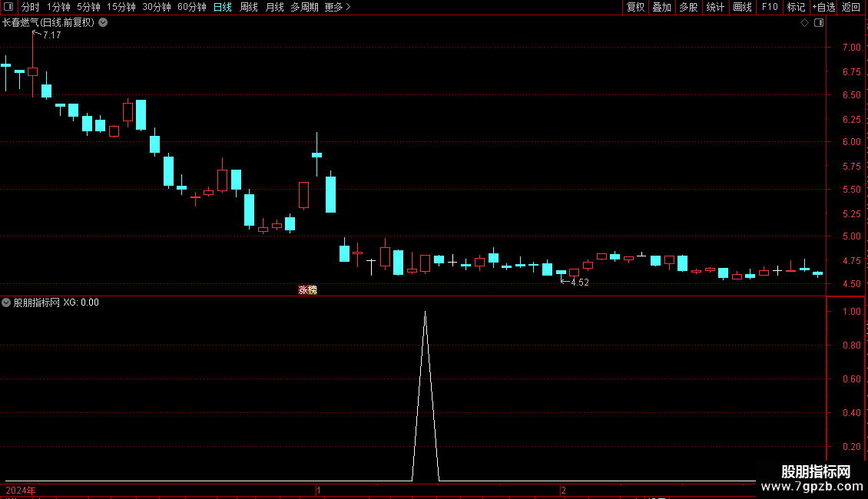The image size is (868, 499).
Task: Select the 1分钟 period tab
Action: (58, 7)
